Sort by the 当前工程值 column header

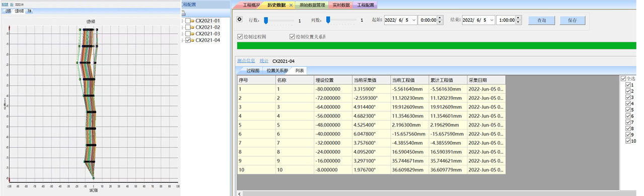click(x=409, y=80)
